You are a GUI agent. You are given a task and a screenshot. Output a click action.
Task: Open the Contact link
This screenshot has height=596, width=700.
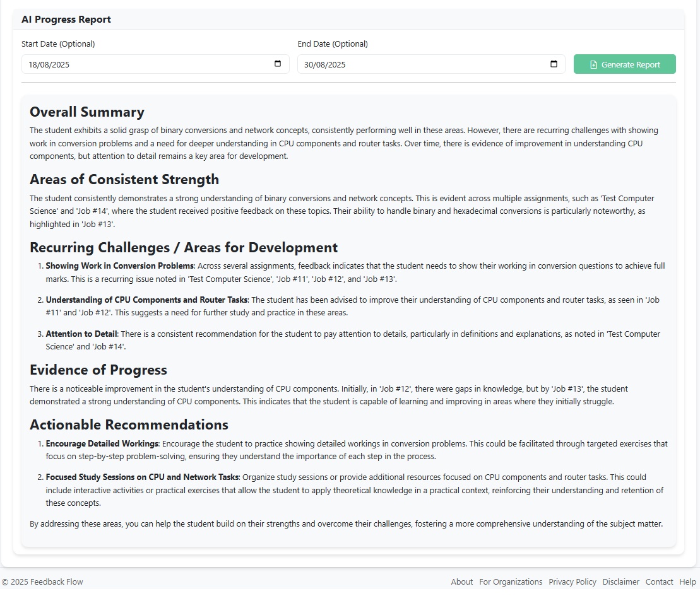point(659,581)
